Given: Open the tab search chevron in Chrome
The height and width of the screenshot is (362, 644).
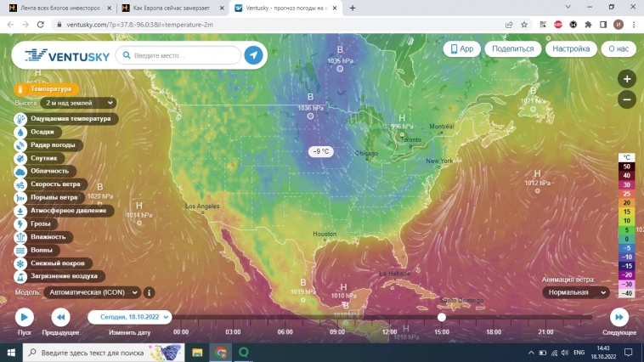Looking at the screenshot, I should coord(568,8).
